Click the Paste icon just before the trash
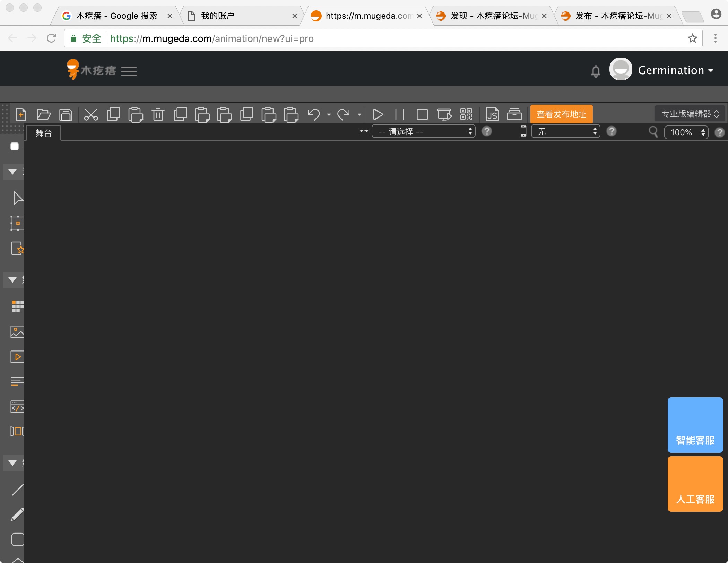 point(136,115)
